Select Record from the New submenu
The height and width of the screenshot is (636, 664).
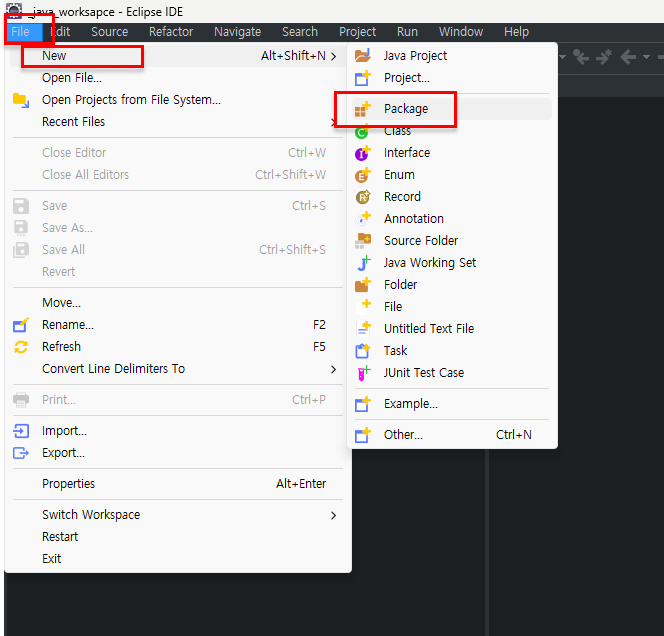click(452, 197)
